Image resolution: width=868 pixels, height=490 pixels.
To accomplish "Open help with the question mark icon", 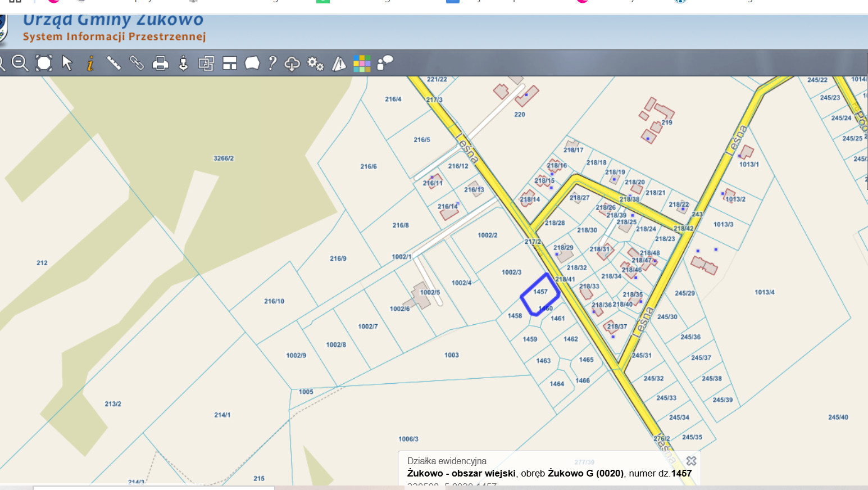I will click(272, 63).
